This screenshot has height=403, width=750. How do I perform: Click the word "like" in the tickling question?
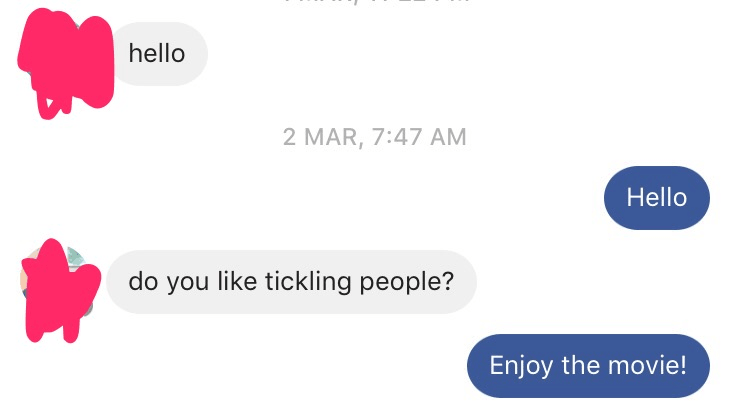tap(234, 282)
